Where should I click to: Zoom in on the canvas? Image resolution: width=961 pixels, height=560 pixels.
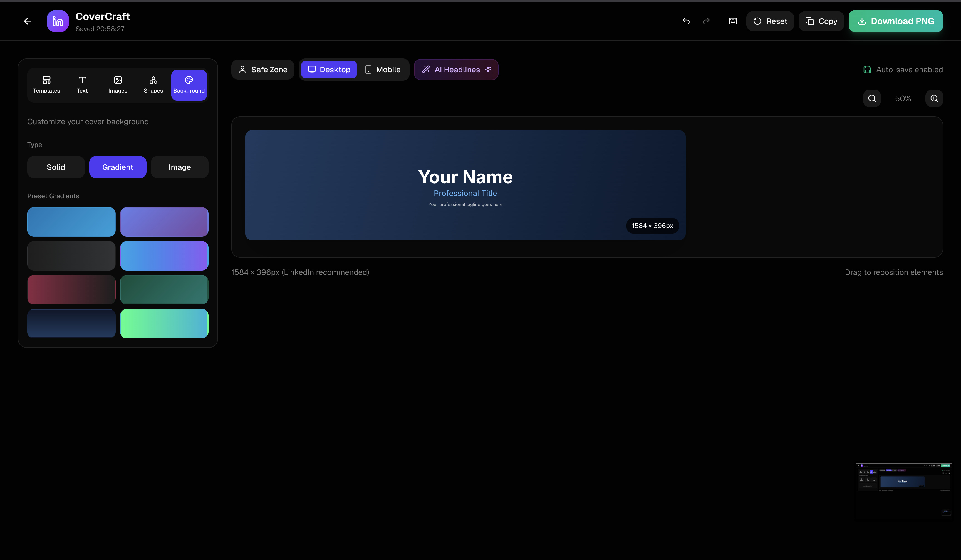tap(934, 98)
